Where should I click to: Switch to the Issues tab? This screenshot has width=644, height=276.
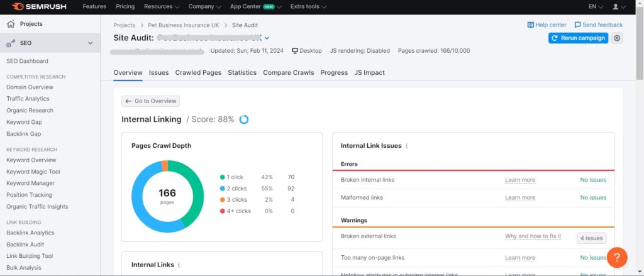point(159,73)
